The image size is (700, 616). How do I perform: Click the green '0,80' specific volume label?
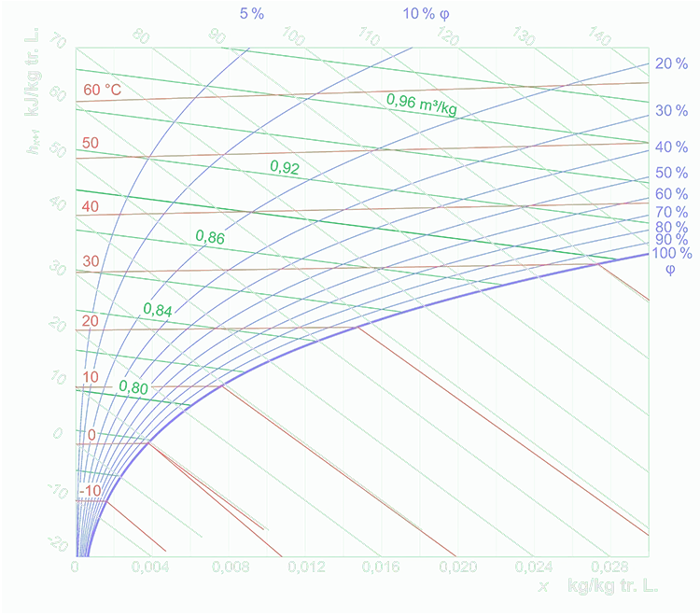pos(133,387)
